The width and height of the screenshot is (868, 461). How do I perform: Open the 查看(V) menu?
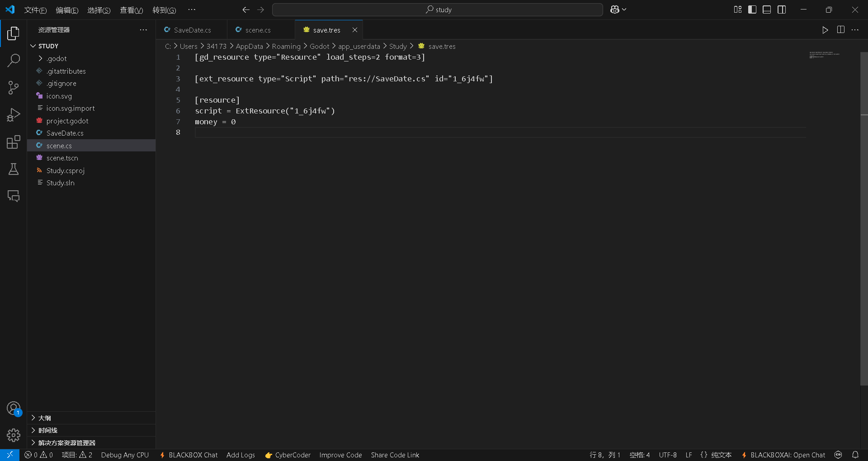[x=131, y=10]
